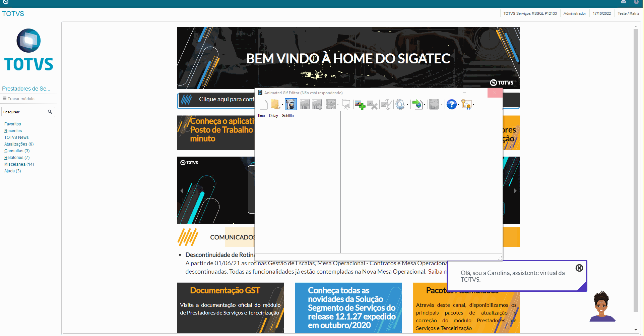Go to previous carousel slide arrow
The width and height of the screenshot is (644, 336).
(182, 190)
